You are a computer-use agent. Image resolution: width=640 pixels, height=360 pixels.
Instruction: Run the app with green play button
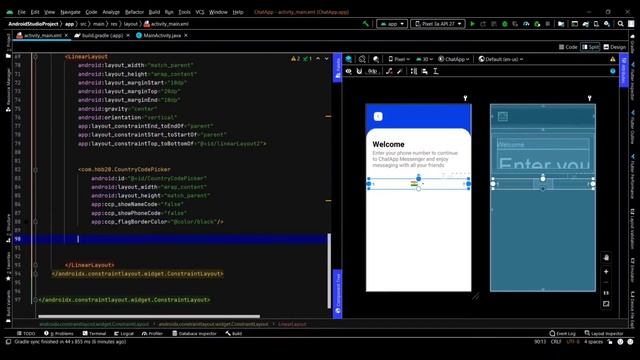[x=473, y=24]
